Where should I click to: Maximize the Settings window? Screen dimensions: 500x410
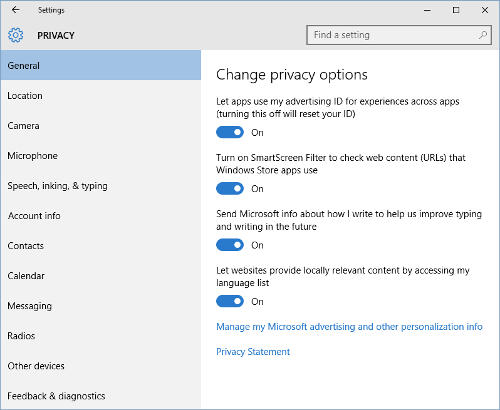click(456, 10)
